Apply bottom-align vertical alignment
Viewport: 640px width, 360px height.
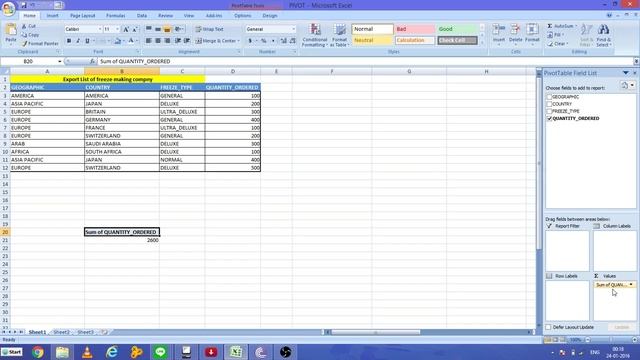167,29
